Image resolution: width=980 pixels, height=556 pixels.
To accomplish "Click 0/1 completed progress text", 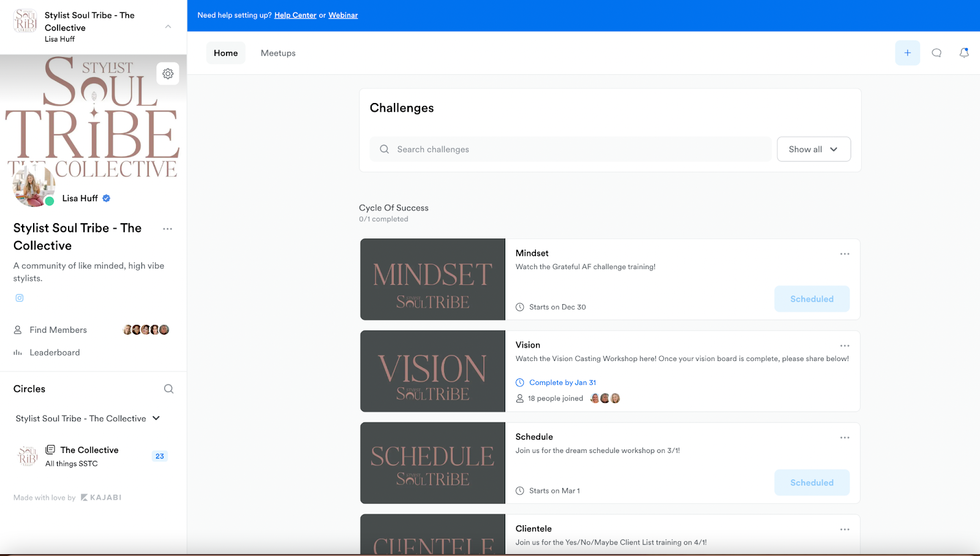I will [x=383, y=219].
